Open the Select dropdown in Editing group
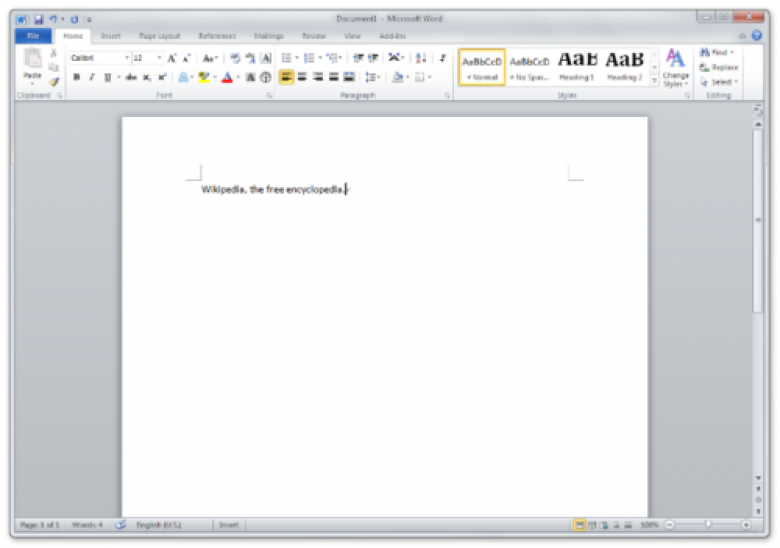780x548 pixels. tap(719, 82)
